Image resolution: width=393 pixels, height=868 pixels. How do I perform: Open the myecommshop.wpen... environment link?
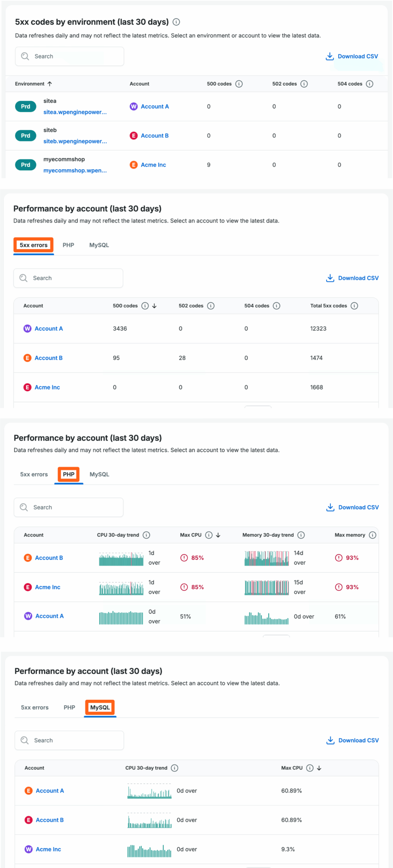[x=75, y=171]
